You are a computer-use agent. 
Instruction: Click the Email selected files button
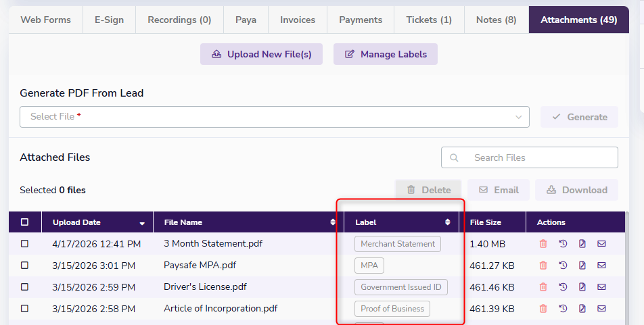pos(498,190)
